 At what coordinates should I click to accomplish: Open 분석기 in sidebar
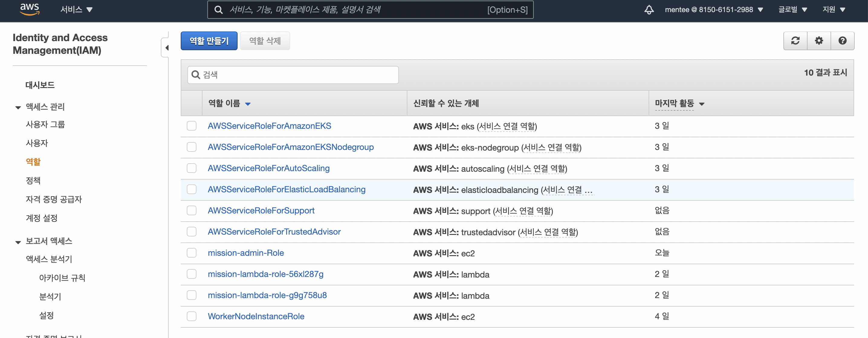tap(50, 297)
